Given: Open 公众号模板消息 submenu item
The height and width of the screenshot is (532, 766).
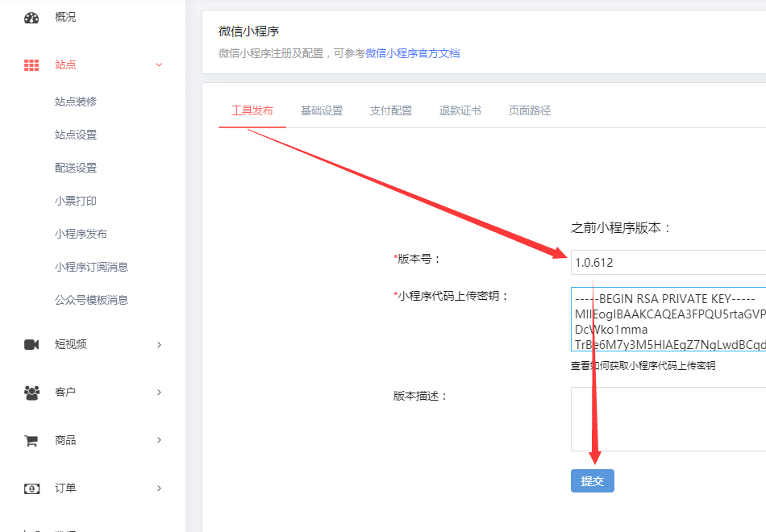Looking at the screenshot, I should [x=91, y=300].
